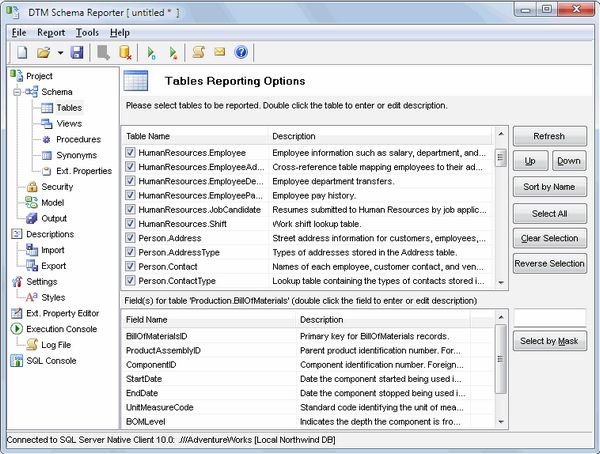Focus the mask input field above Select by Mask
Viewport: 600px width, 454px height.
(x=549, y=318)
